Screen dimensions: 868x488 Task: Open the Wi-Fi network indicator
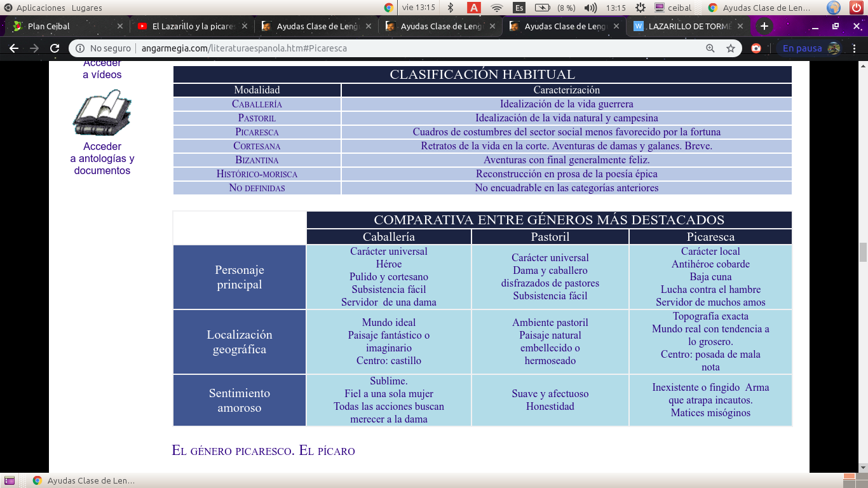click(496, 8)
